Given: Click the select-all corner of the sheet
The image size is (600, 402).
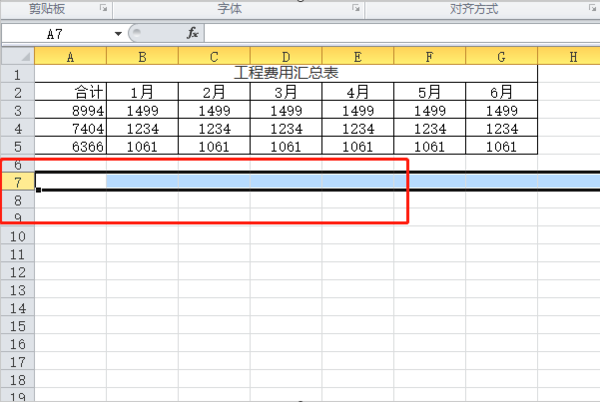Looking at the screenshot, I should 17,57.
